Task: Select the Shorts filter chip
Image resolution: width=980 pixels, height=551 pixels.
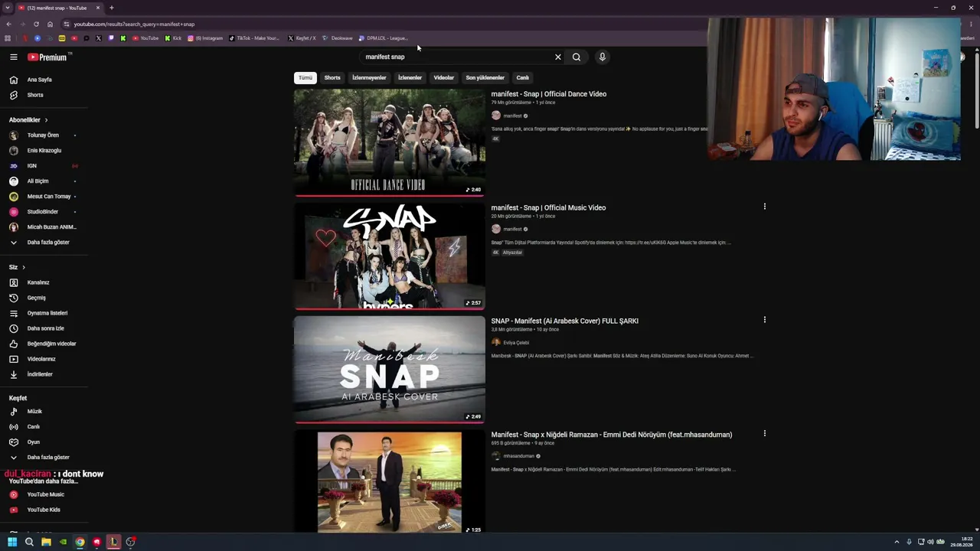Action: (x=332, y=77)
